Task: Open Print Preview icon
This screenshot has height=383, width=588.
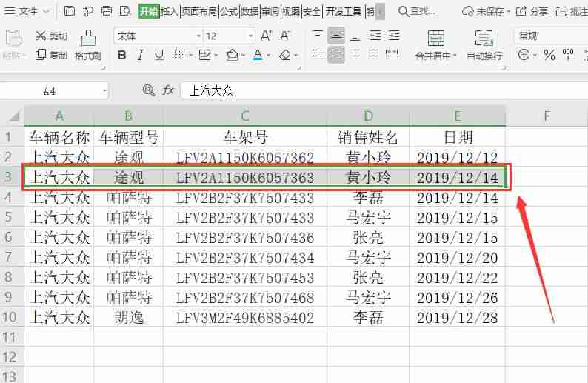Action: (x=125, y=11)
